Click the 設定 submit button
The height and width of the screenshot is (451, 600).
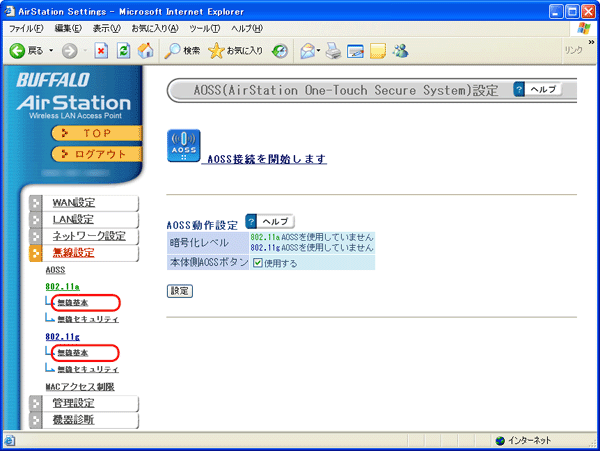click(179, 291)
